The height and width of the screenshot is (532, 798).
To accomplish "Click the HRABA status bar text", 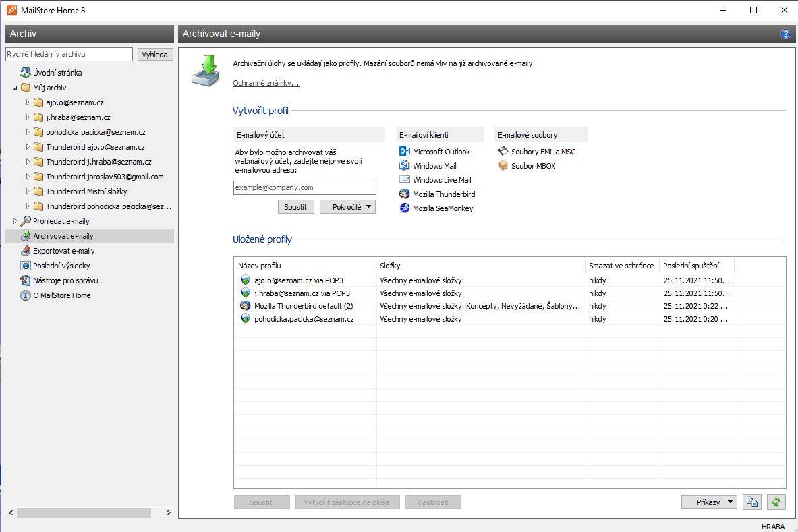I will click(772, 527).
